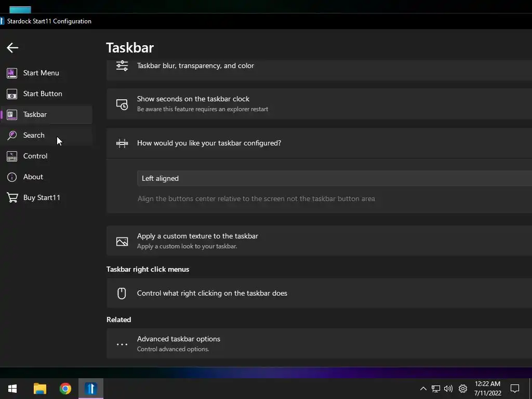Click the custom texture image icon
This screenshot has height=399, width=532.
122,241
